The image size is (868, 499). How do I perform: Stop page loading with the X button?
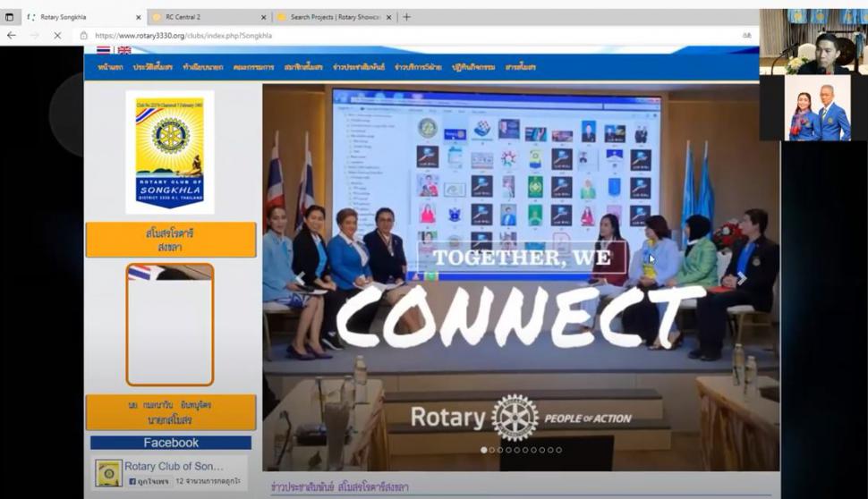point(57,35)
